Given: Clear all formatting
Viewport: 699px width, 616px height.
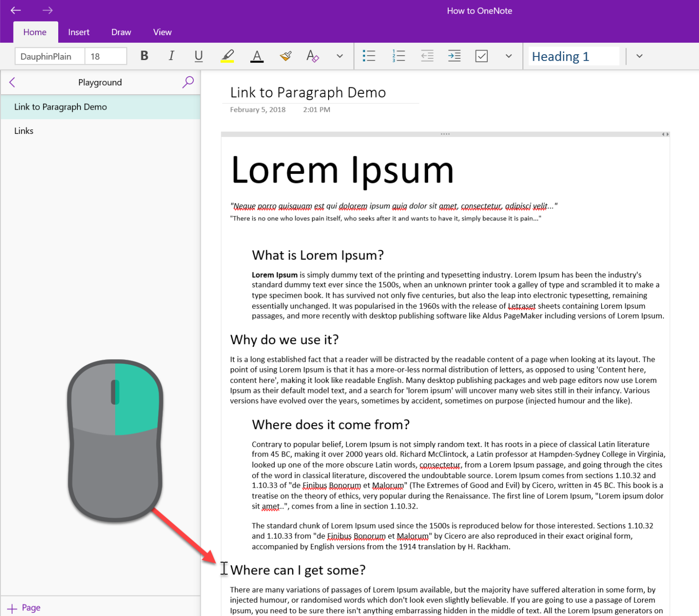Looking at the screenshot, I should (312, 56).
